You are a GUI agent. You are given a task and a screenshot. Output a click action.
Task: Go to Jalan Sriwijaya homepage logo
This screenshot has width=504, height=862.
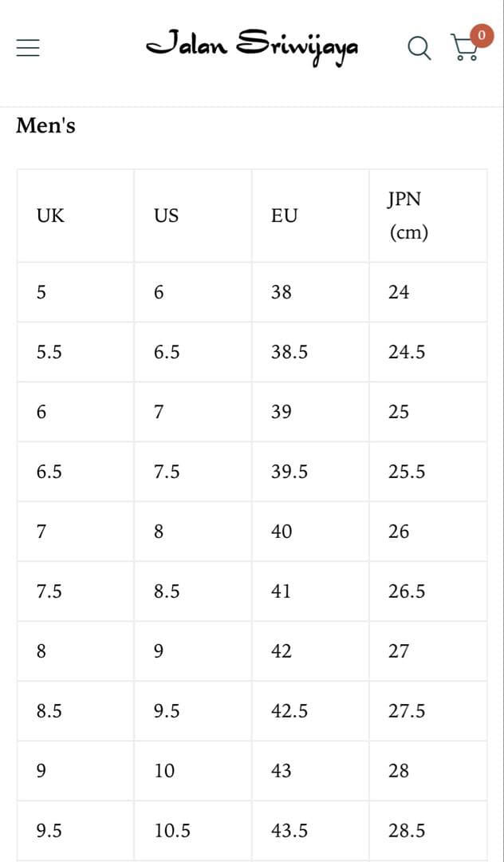point(252,45)
